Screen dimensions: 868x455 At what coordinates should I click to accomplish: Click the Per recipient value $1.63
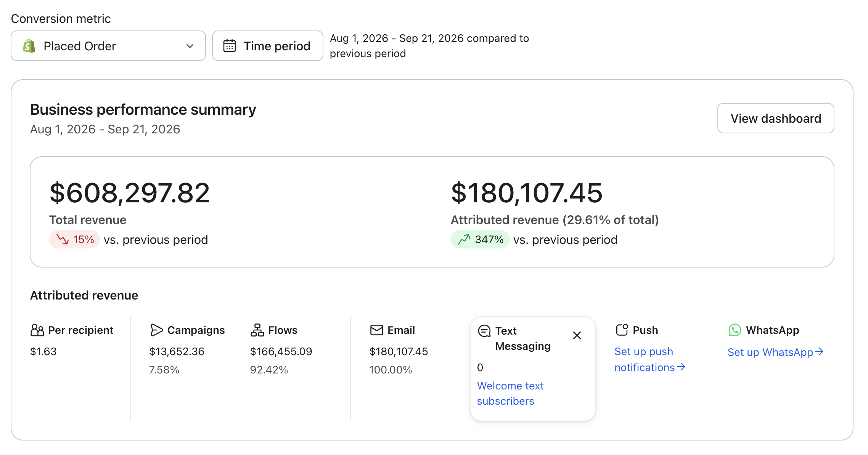[43, 351]
